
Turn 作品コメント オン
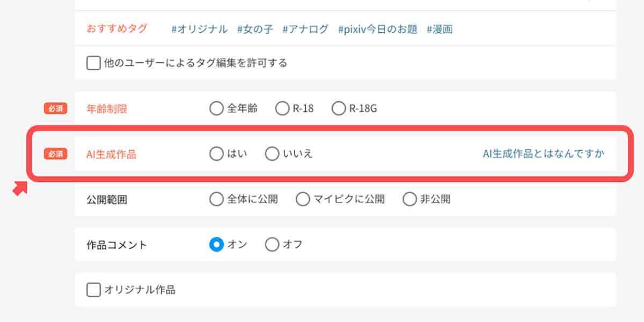216,245
